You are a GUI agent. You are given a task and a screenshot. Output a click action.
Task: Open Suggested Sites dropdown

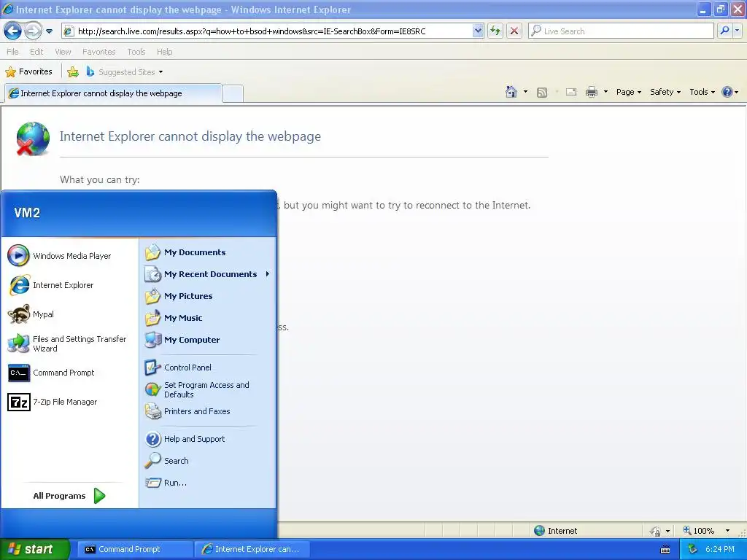(x=125, y=72)
